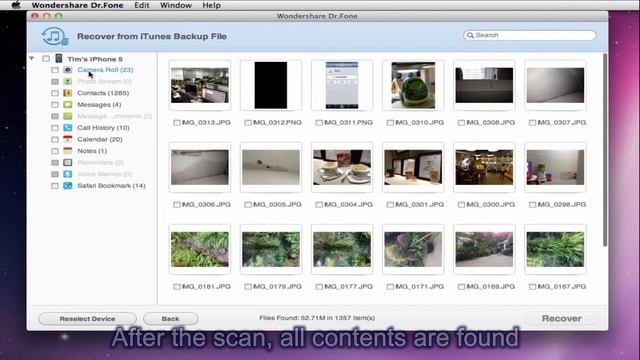Select Camera Roll (23) category
The width and height of the screenshot is (640, 360).
(105, 70)
